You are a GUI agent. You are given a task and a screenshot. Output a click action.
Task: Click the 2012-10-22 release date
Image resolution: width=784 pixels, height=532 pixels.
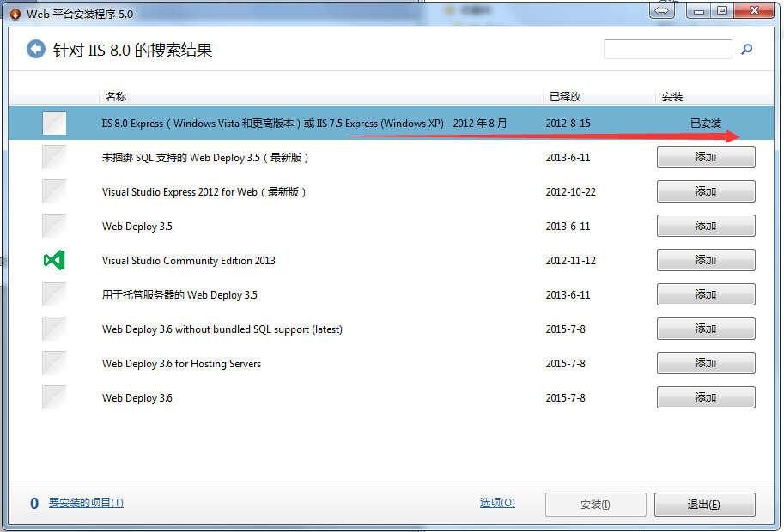[x=570, y=192]
